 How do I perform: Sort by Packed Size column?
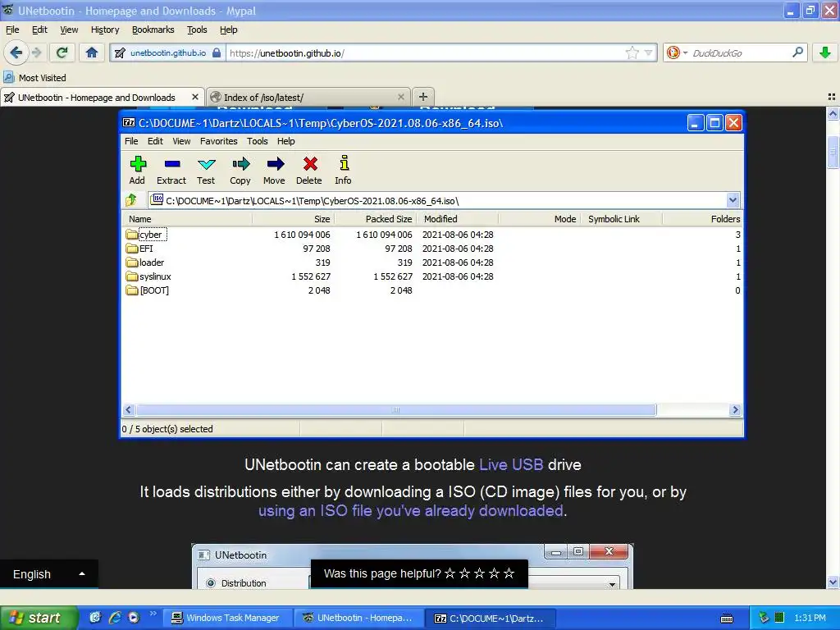pyautogui.click(x=376, y=218)
